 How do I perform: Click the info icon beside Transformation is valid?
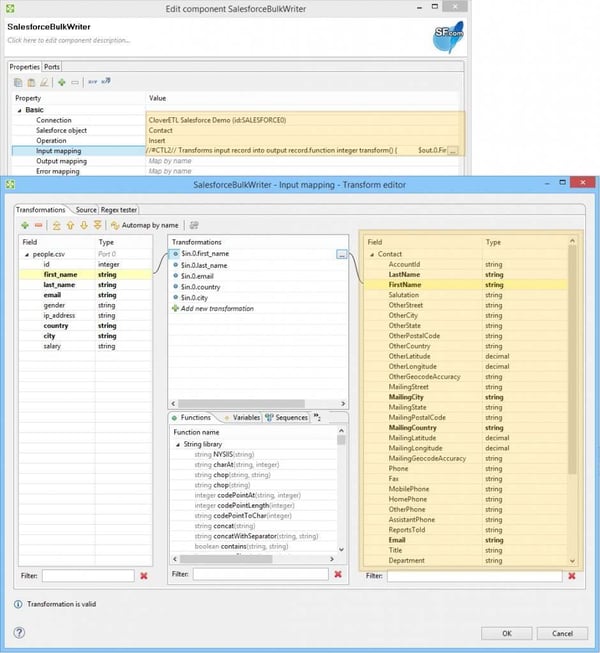coord(18,604)
